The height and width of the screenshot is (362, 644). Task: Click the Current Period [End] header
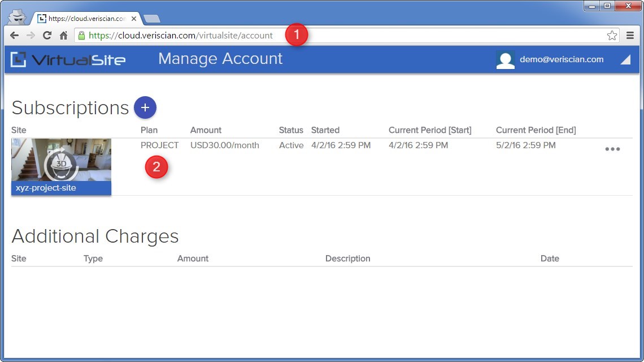(536, 130)
